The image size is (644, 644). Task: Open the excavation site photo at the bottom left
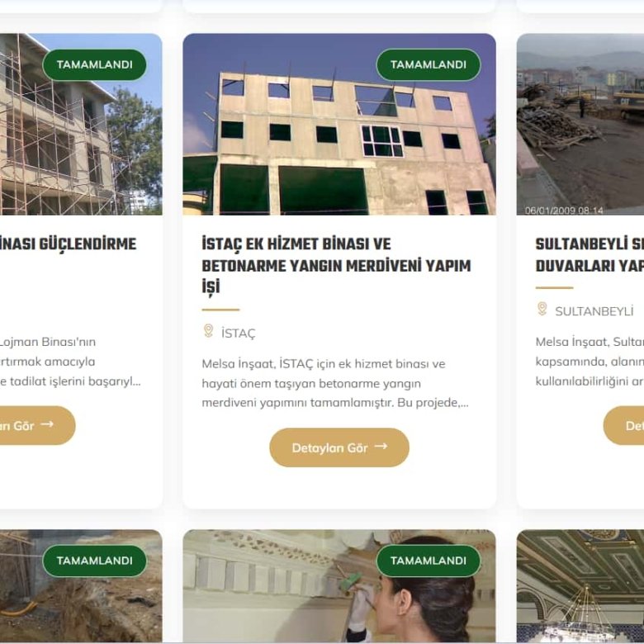(x=81, y=586)
